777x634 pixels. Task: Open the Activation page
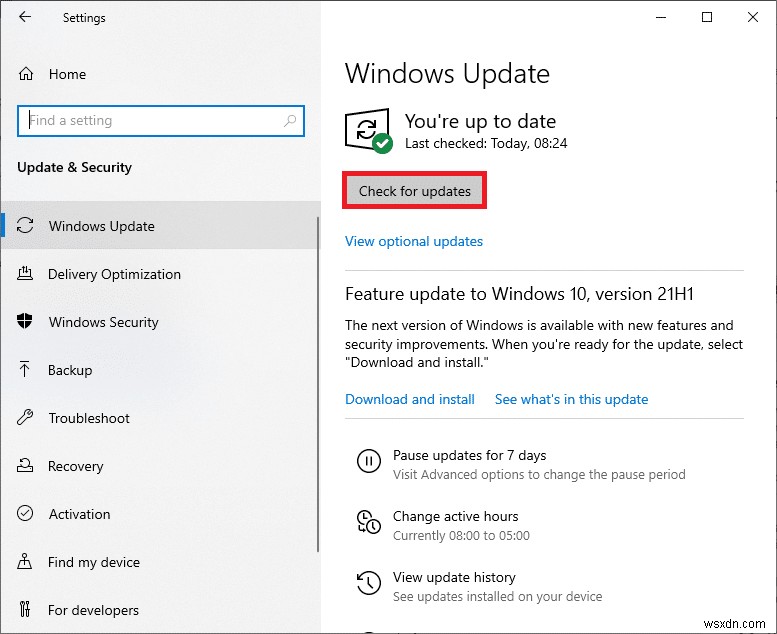click(79, 514)
